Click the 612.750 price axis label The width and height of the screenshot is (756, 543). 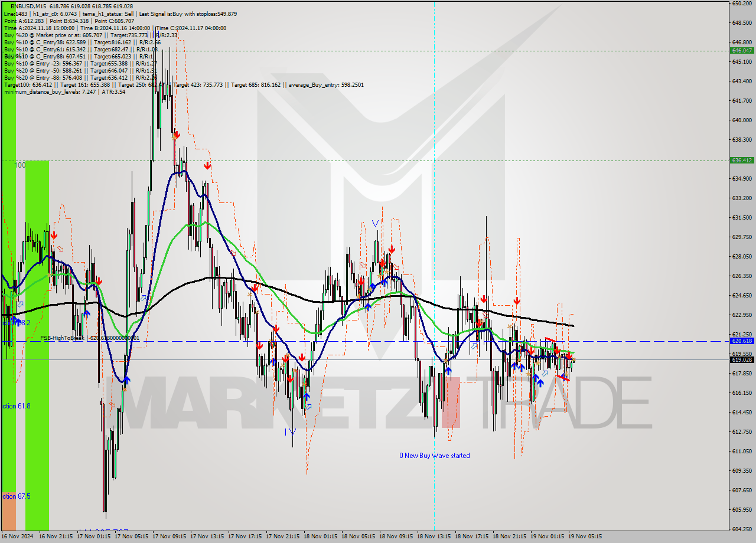pos(742,431)
